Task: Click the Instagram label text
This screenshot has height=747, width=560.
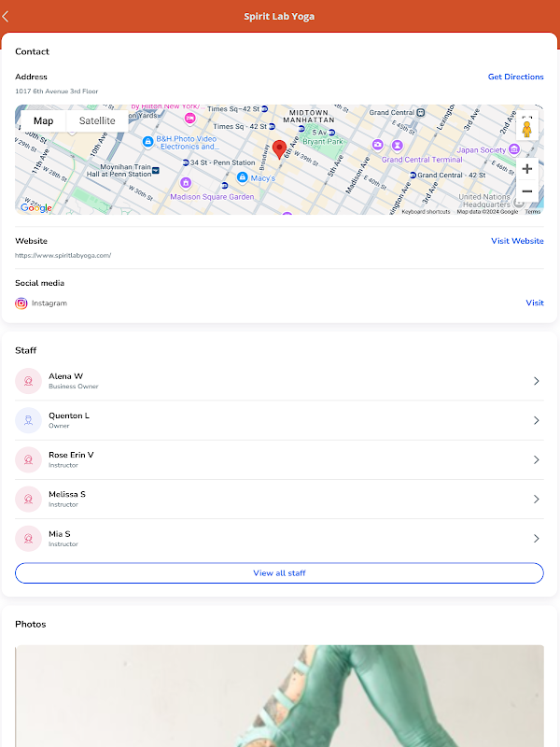Action: 49,303
